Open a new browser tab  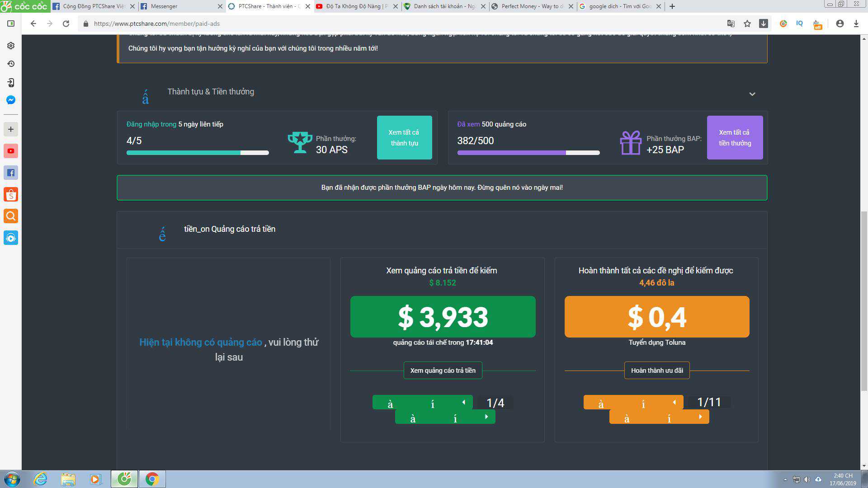672,6
